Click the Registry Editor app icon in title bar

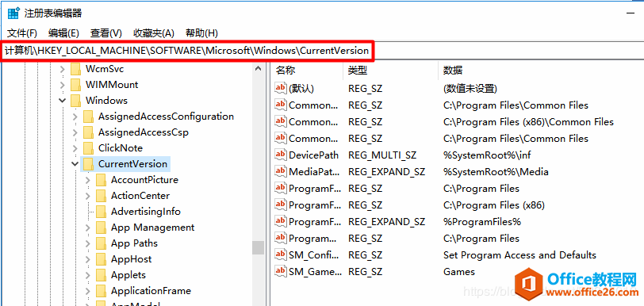(13, 13)
